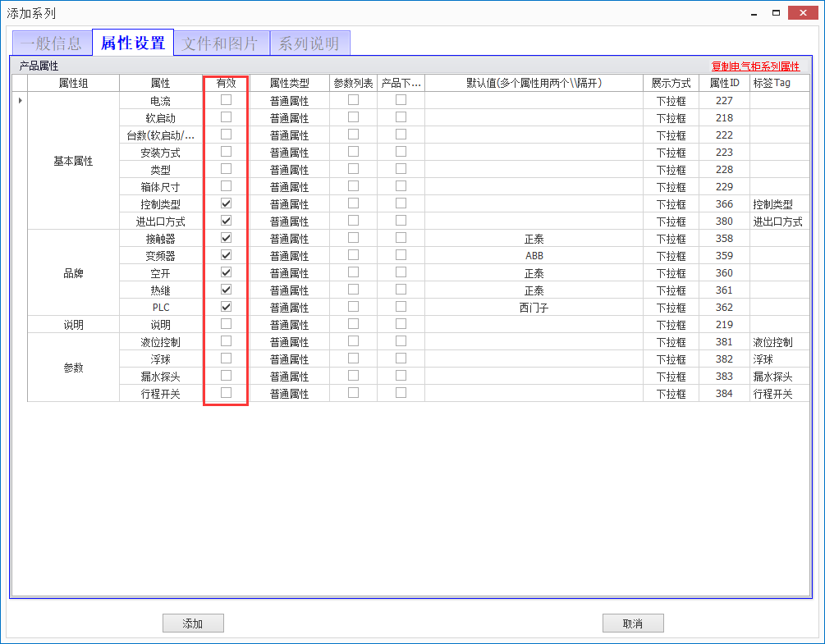Toggle the 参数列表 checkbox for 变频器
The image size is (825, 644).
tap(354, 255)
